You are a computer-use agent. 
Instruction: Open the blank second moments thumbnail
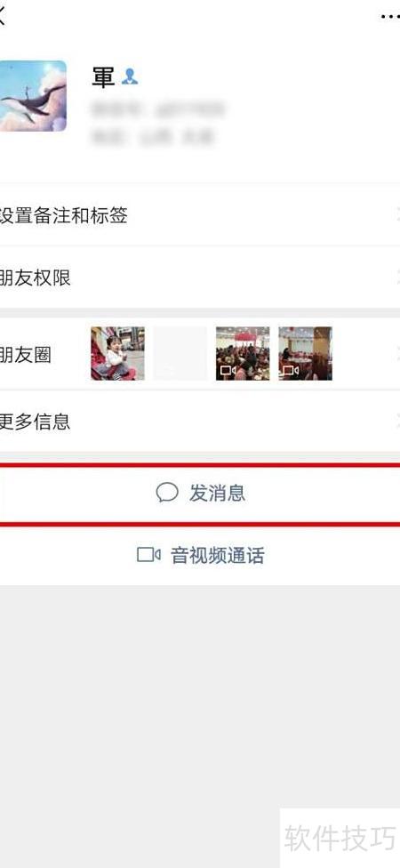click(180, 353)
